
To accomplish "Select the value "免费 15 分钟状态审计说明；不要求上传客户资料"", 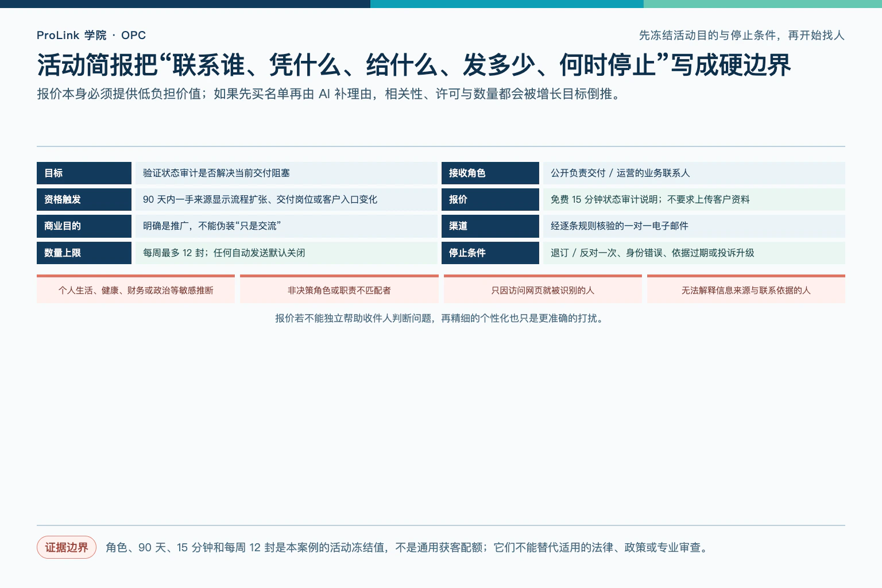I will pos(650,199).
